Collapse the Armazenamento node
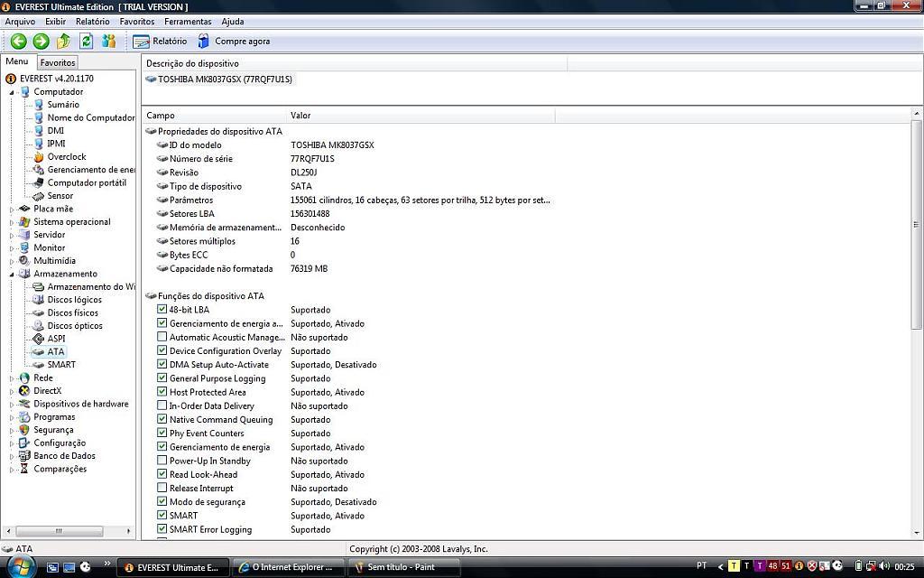Viewport: 924px width, 578px height. click(x=11, y=275)
